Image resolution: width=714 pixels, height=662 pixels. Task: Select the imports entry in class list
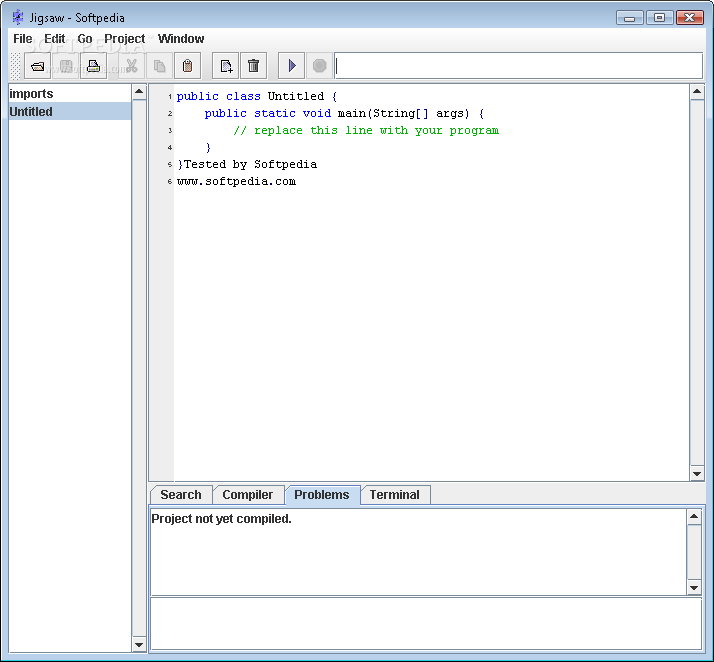pyautogui.click(x=70, y=93)
